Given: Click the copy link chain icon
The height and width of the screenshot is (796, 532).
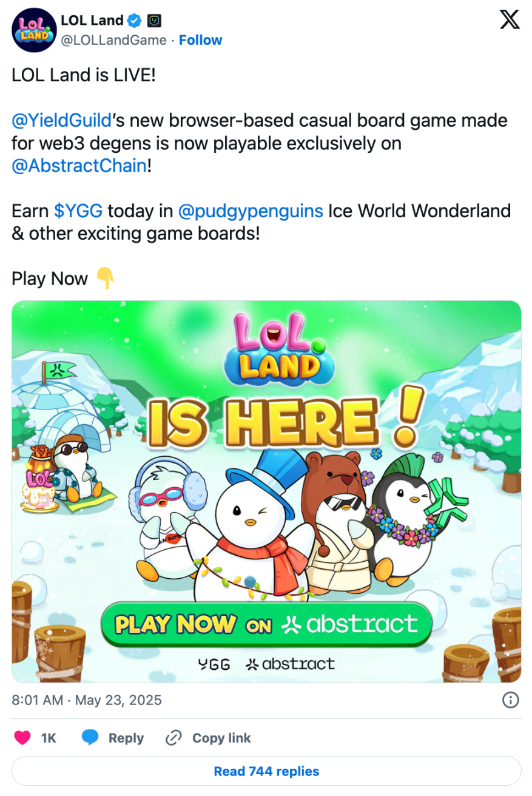Looking at the screenshot, I should click(173, 738).
